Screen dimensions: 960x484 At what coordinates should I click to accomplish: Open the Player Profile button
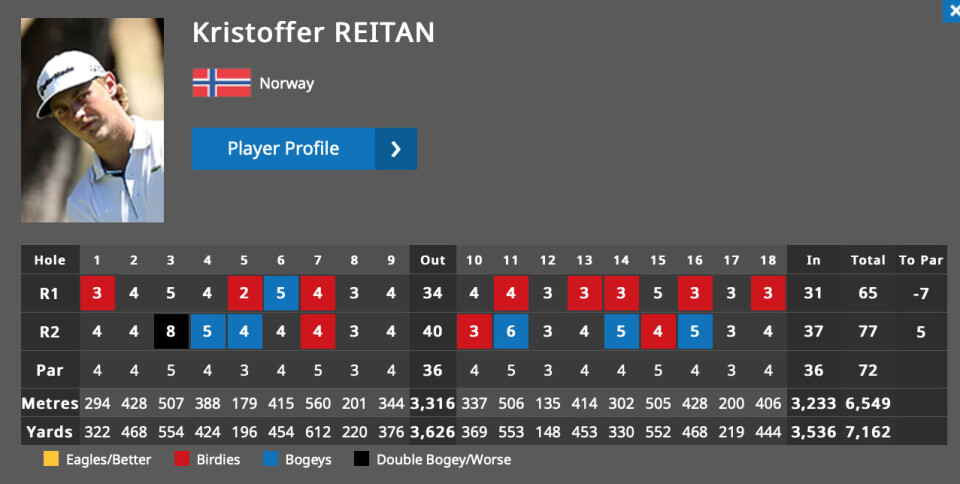coord(304,149)
